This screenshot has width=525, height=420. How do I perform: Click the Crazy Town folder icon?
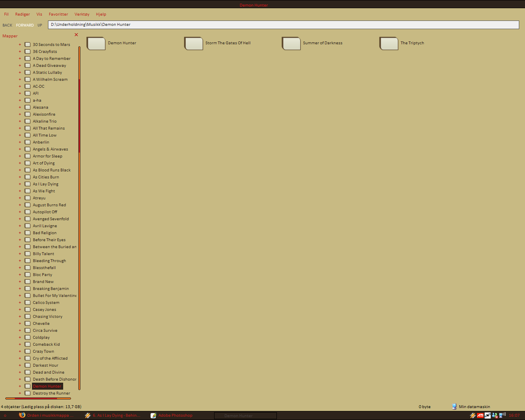click(x=27, y=351)
